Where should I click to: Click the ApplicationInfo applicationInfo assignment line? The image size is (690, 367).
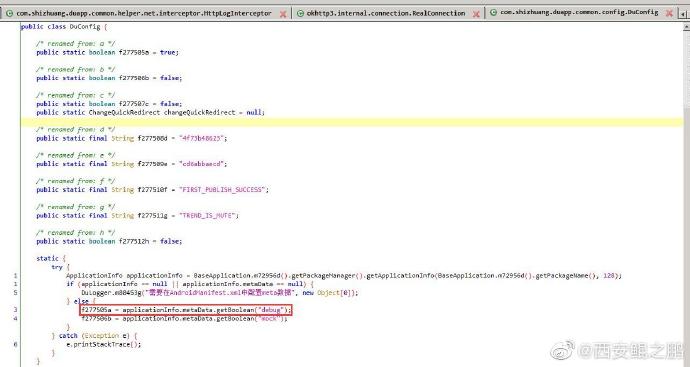click(x=344, y=276)
